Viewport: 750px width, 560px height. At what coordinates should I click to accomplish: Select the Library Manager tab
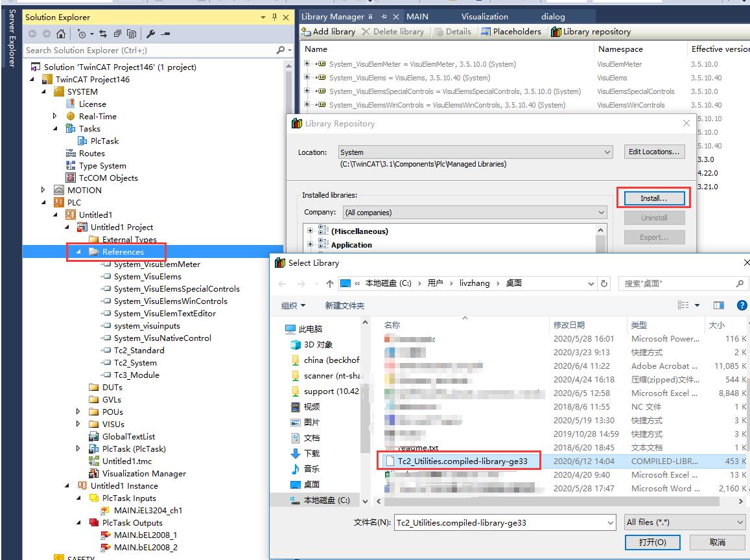pyautogui.click(x=333, y=17)
